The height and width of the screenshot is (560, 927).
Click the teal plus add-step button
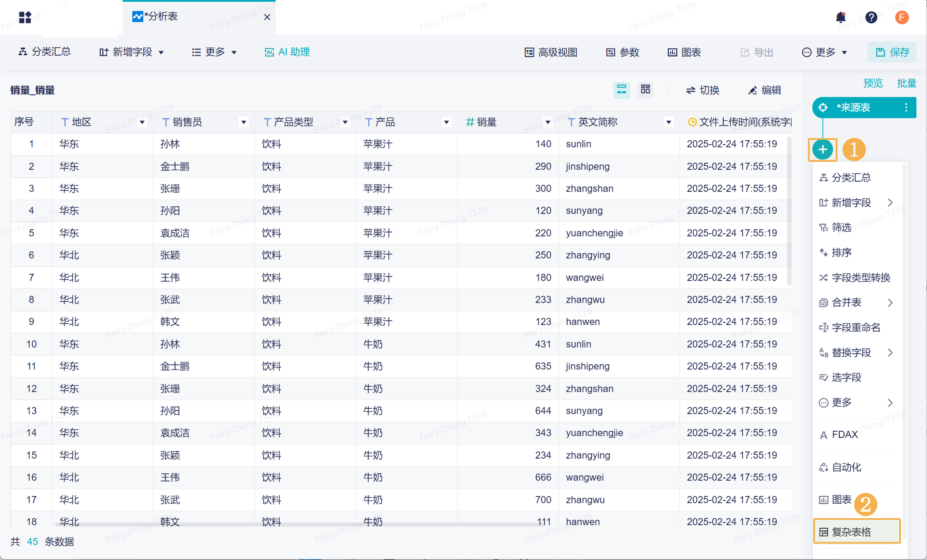(822, 150)
